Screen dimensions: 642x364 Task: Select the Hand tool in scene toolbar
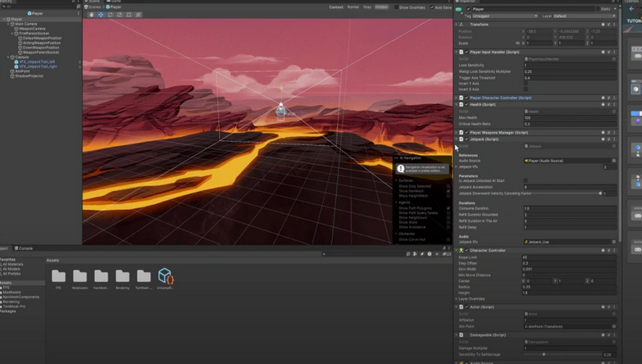92,15
